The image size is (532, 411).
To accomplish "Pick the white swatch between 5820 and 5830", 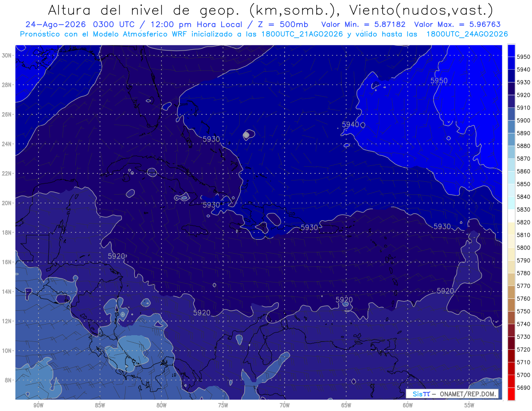I will point(511,216).
